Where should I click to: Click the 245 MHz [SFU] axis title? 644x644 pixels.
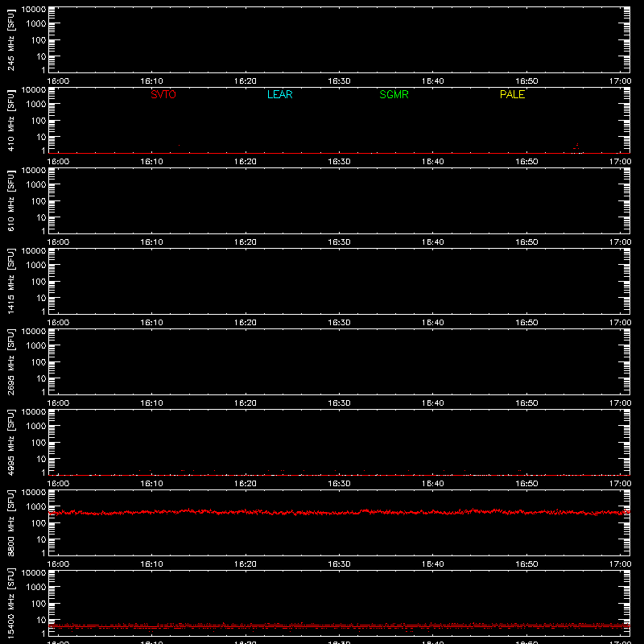tap(11, 39)
